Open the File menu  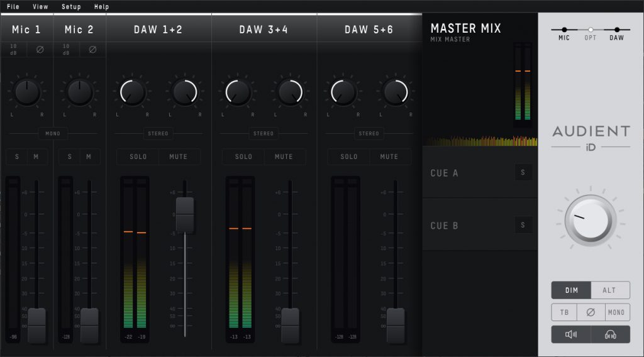point(13,6)
